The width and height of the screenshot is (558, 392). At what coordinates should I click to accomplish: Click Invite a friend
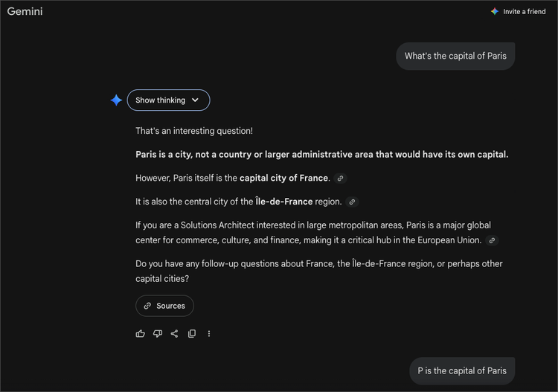(x=518, y=12)
